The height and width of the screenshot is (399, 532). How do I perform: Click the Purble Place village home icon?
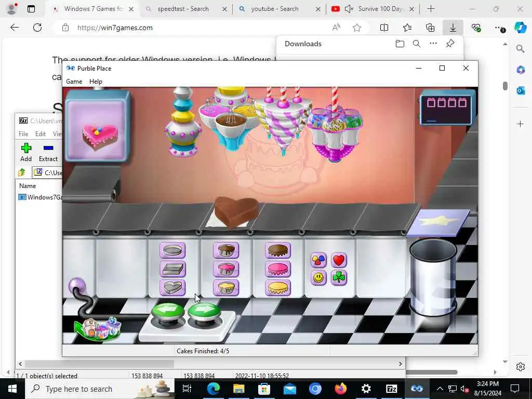point(98,328)
